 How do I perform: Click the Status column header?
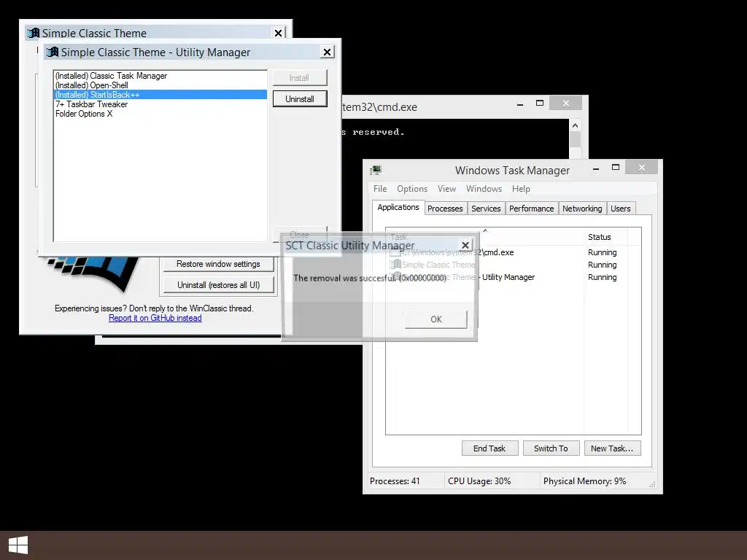(605, 237)
